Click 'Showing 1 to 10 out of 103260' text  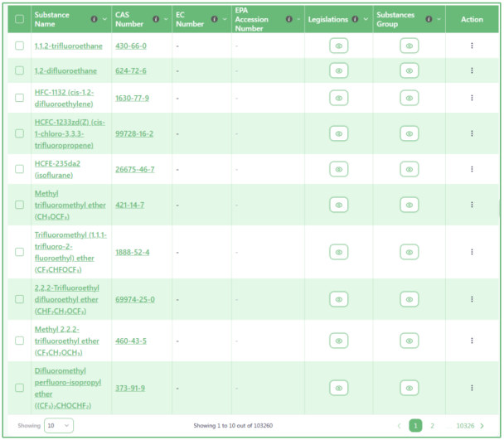click(233, 426)
